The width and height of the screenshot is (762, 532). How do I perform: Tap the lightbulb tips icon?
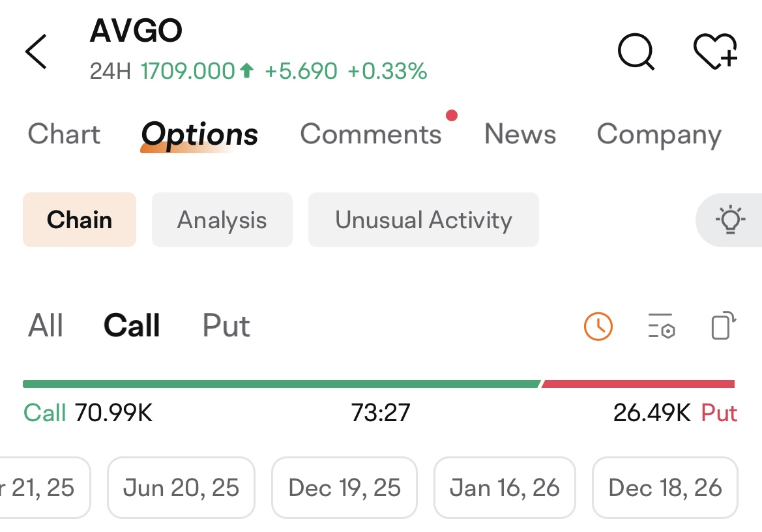[730, 220]
